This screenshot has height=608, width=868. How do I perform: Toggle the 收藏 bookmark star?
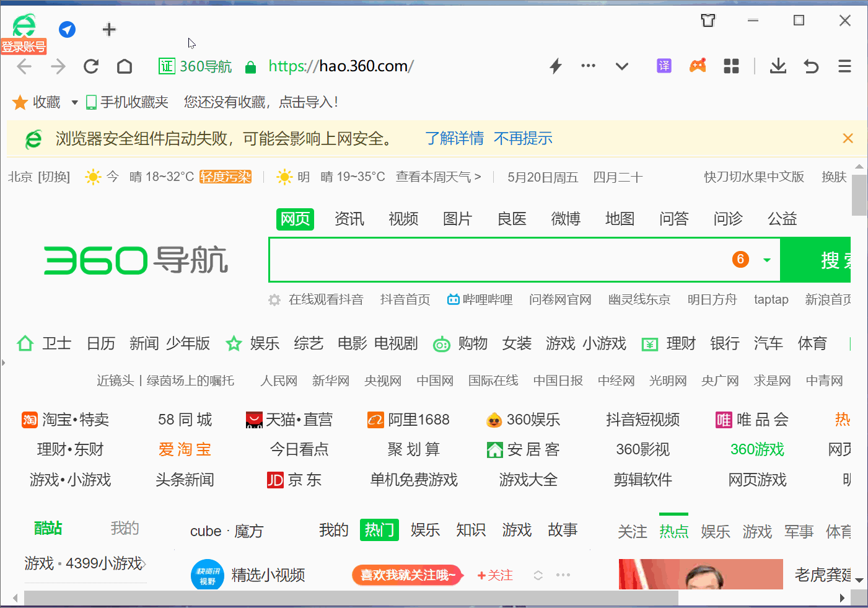[x=19, y=102]
